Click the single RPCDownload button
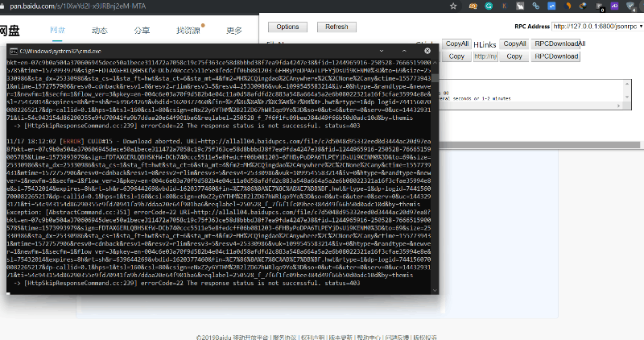644x340 pixels. (x=556, y=56)
